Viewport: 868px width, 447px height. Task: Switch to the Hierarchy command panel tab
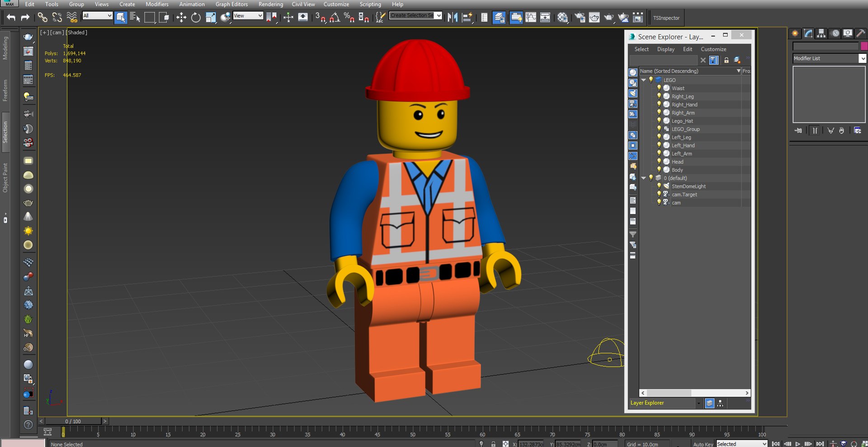(x=821, y=33)
